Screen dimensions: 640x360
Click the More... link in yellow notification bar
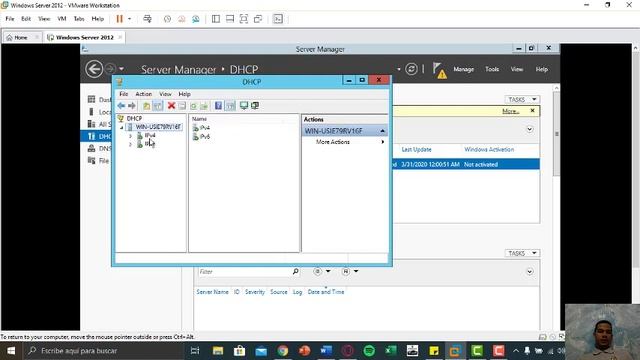pyautogui.click(x=511, y=111)
